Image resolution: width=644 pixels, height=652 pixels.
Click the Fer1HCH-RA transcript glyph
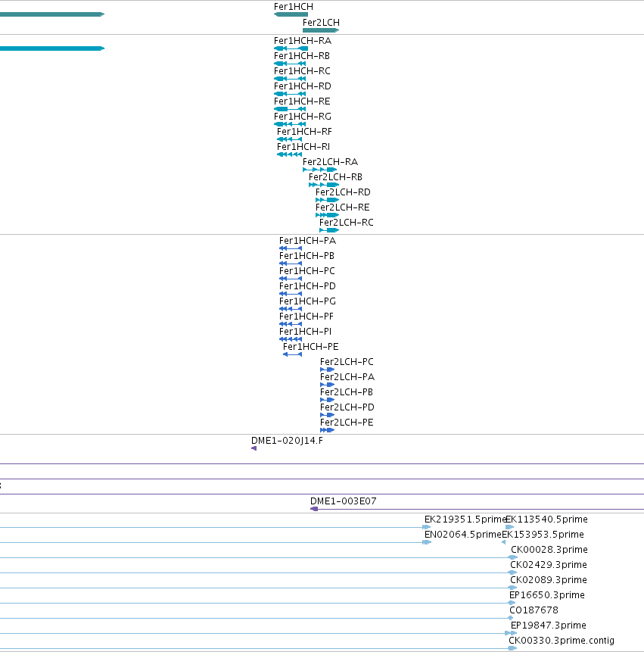[291, 48]
